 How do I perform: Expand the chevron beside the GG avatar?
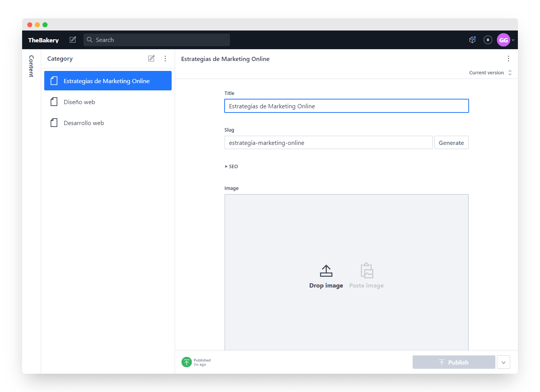[513, 40]
